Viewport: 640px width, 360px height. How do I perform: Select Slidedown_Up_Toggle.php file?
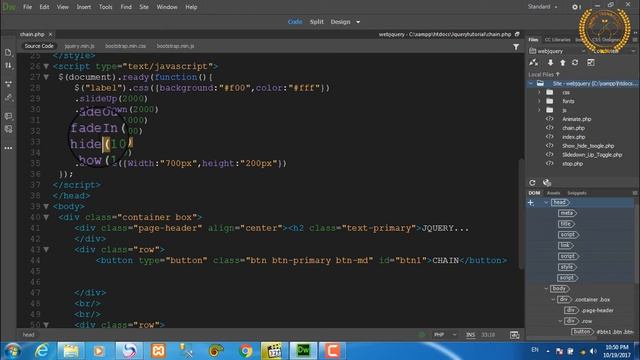pyautogui.click(x=592, y=155)
